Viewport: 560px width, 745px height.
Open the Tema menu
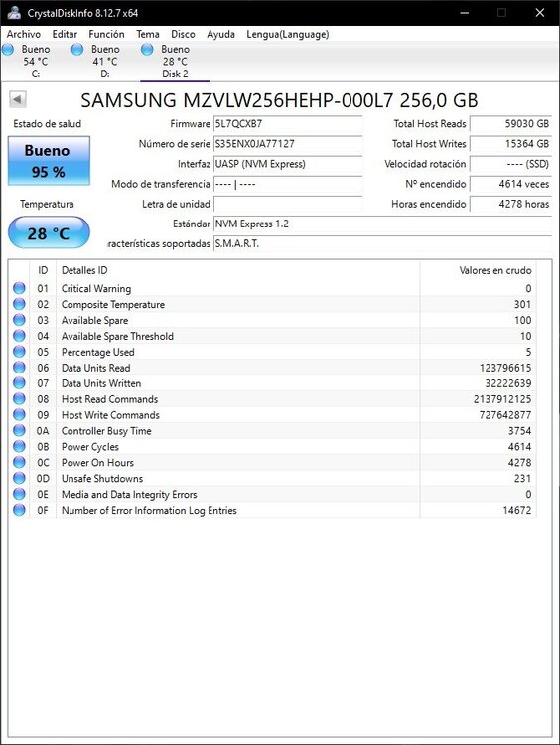pos(148,34)
